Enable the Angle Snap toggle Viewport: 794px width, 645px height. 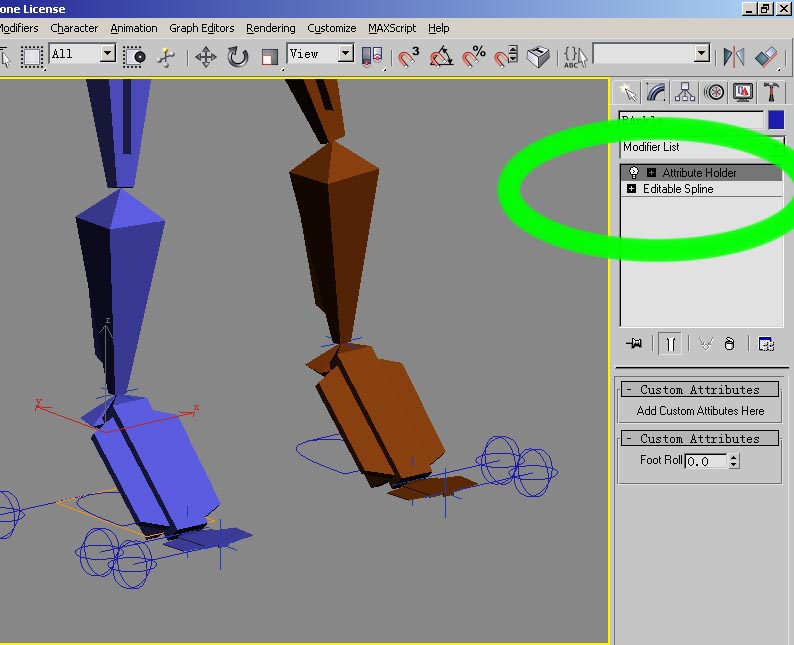click(441, 56)
